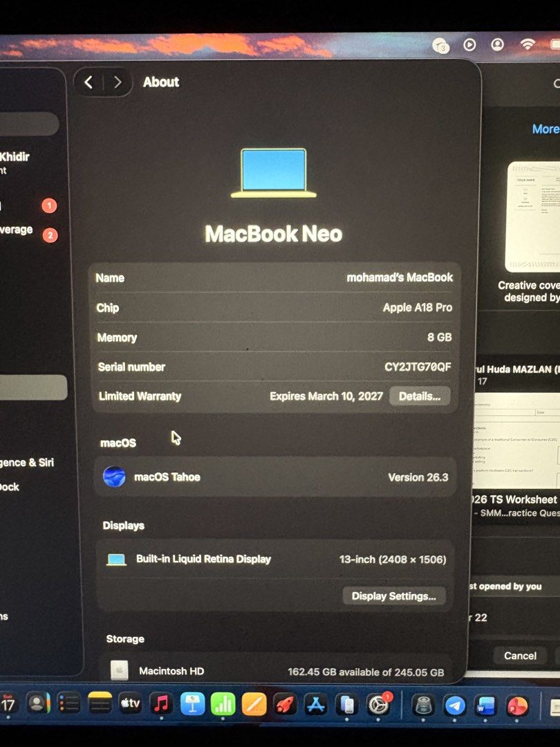Image resolution: width=560 pixels, height=747 pixels.
Task: Open Contacts from the Dock
Action: click(38, 703)
